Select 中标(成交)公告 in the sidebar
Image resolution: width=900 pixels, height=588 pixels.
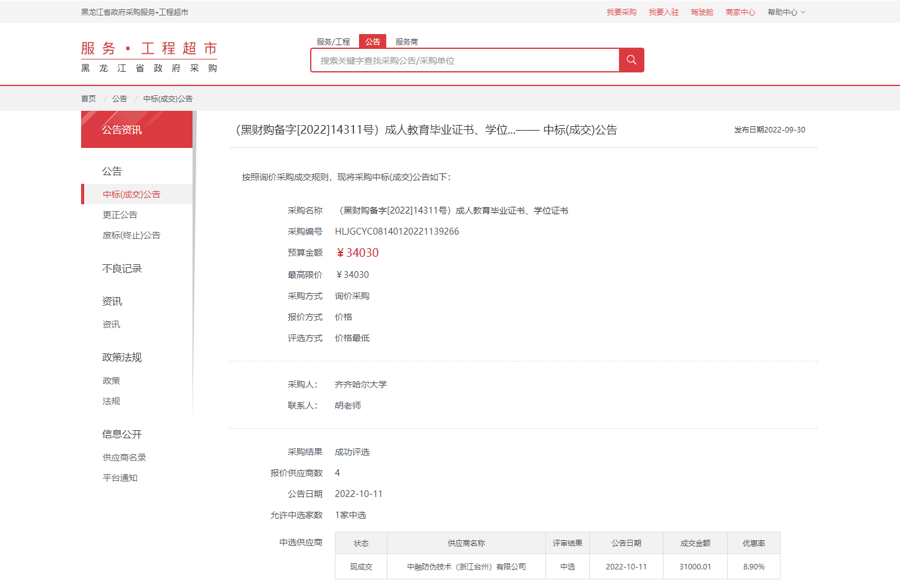131,194
